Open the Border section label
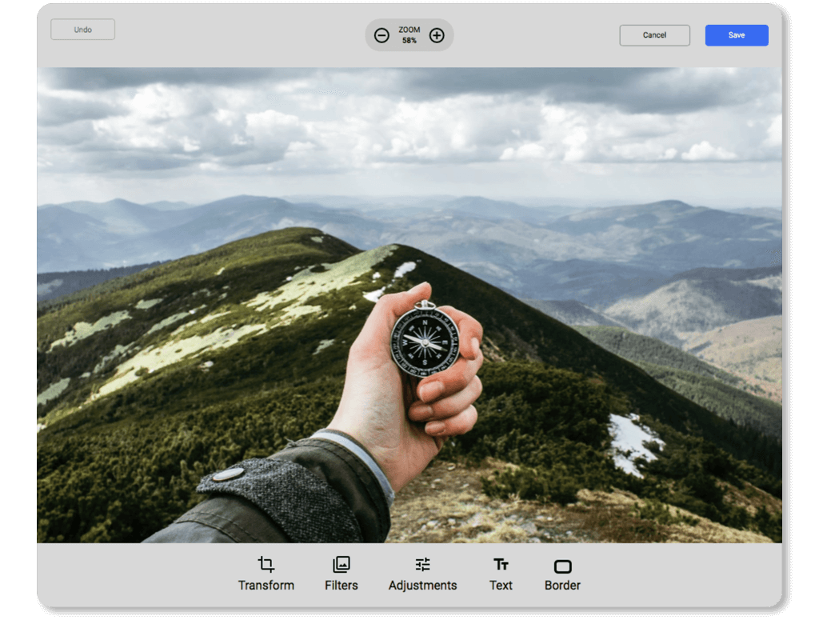819x644 pixels. click(x=562, y=586)
